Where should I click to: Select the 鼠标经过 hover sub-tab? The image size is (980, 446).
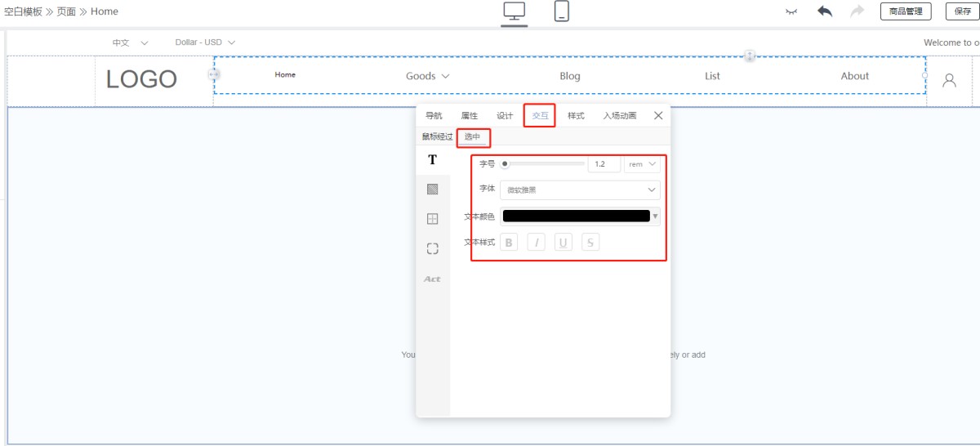437,137
